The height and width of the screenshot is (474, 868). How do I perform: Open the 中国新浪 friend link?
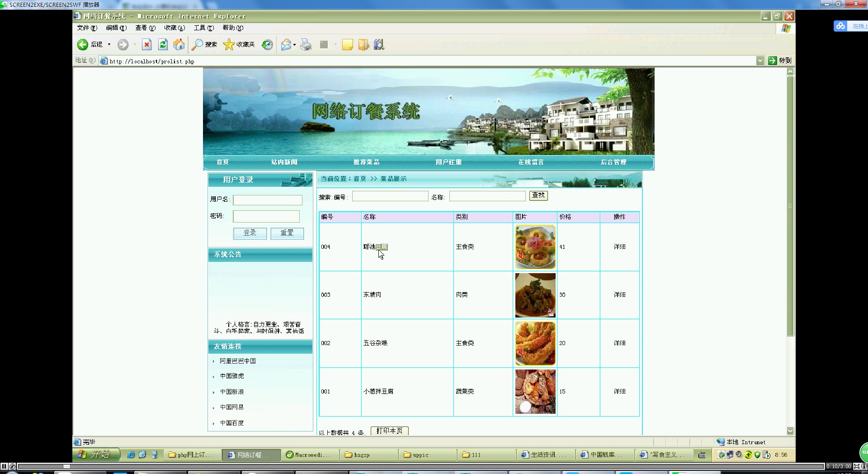tap(232, 392)
